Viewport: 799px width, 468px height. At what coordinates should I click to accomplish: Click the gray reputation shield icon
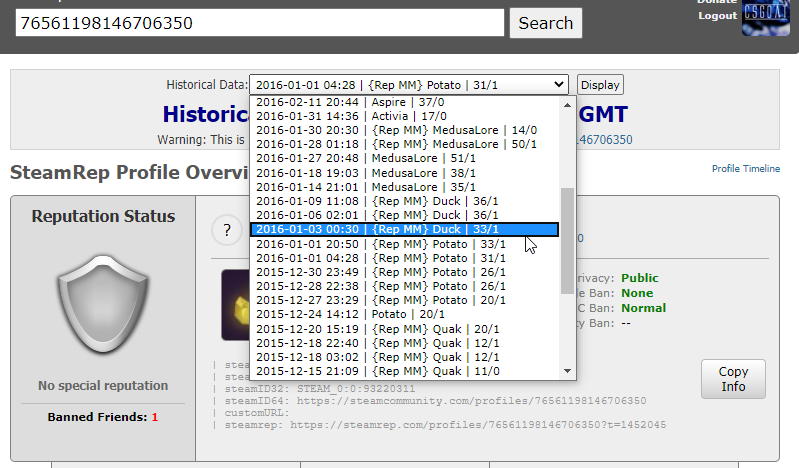(x=103, y=304)
